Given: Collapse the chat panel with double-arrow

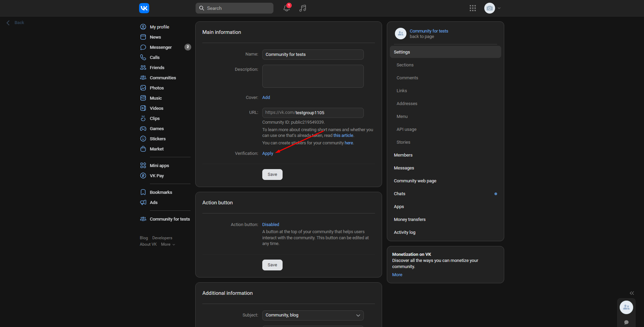Looking at the screenshot, I should pyautogui.click(x=631, y=293).
